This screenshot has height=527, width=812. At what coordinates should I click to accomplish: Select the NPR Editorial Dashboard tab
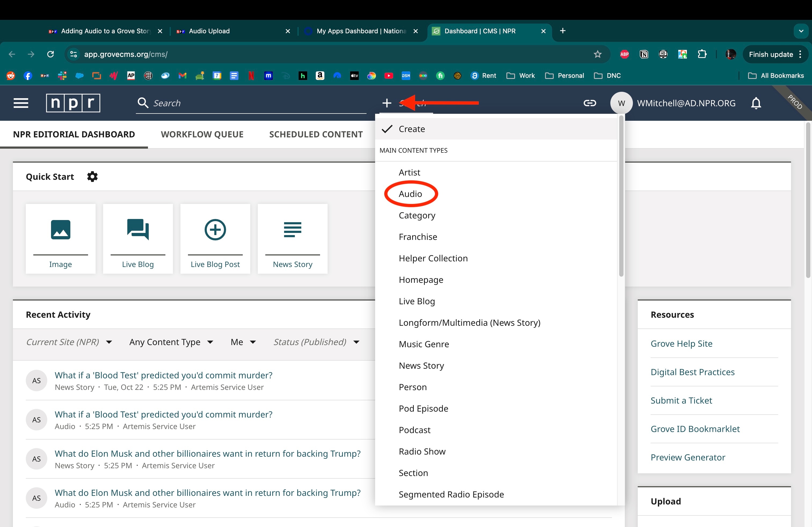(x=74, y=134)
